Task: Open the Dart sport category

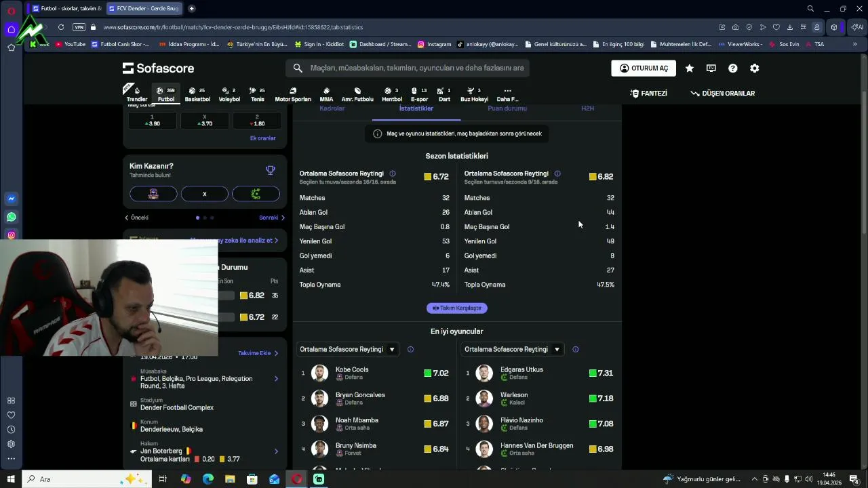Action: (x=444, y=94)
